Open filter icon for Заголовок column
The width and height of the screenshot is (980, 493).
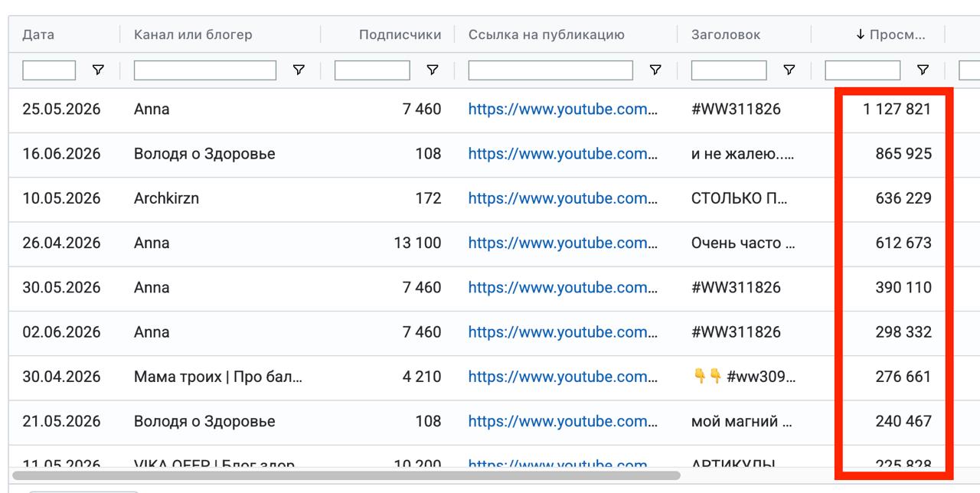coord(789,70)
